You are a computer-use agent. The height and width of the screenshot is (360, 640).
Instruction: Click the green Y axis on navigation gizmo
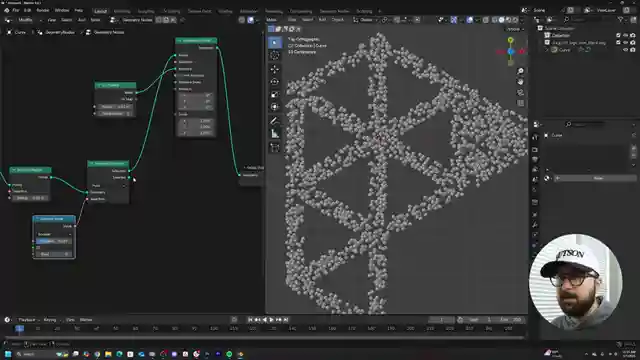tap(510, 40)
